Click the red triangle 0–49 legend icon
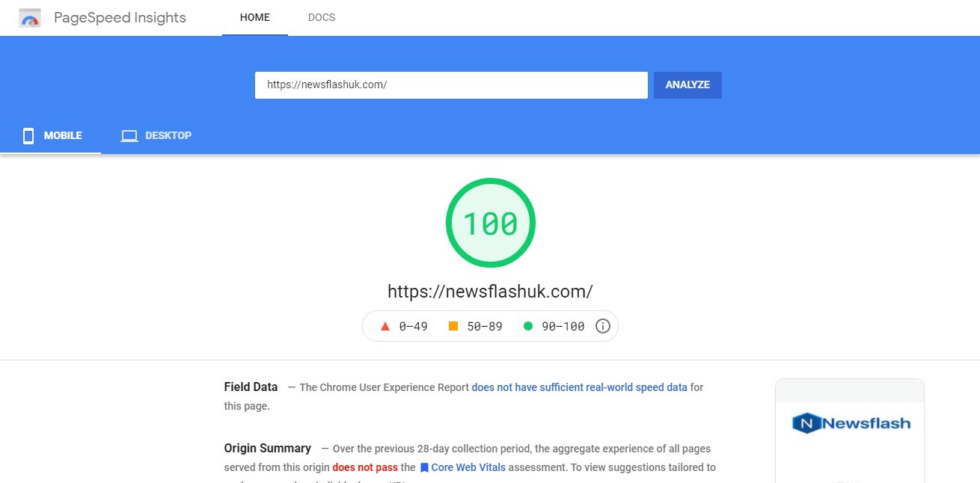The width and height of the screenshot is (980, 483). pos(385,326)
